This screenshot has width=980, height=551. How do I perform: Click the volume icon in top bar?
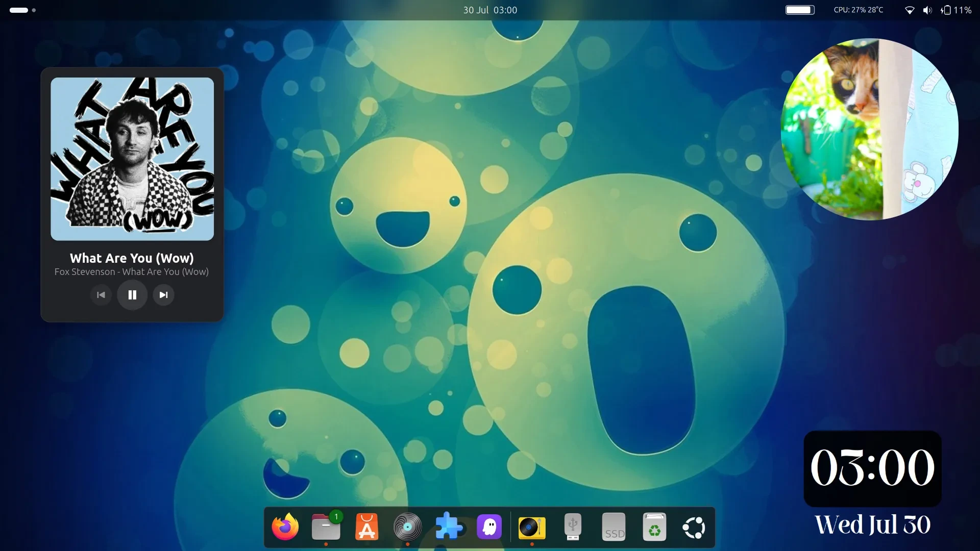point(927,10)
